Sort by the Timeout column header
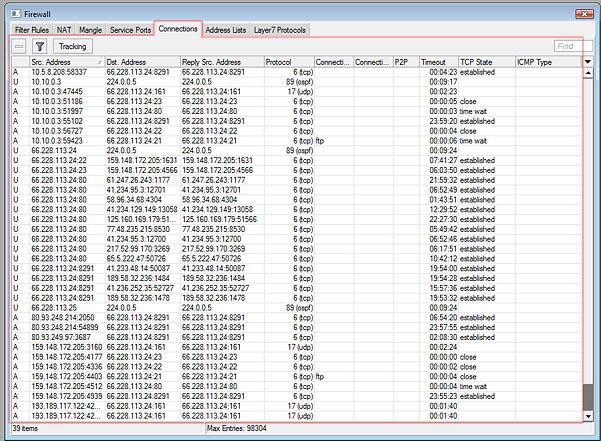 click(x=439, y=62)
